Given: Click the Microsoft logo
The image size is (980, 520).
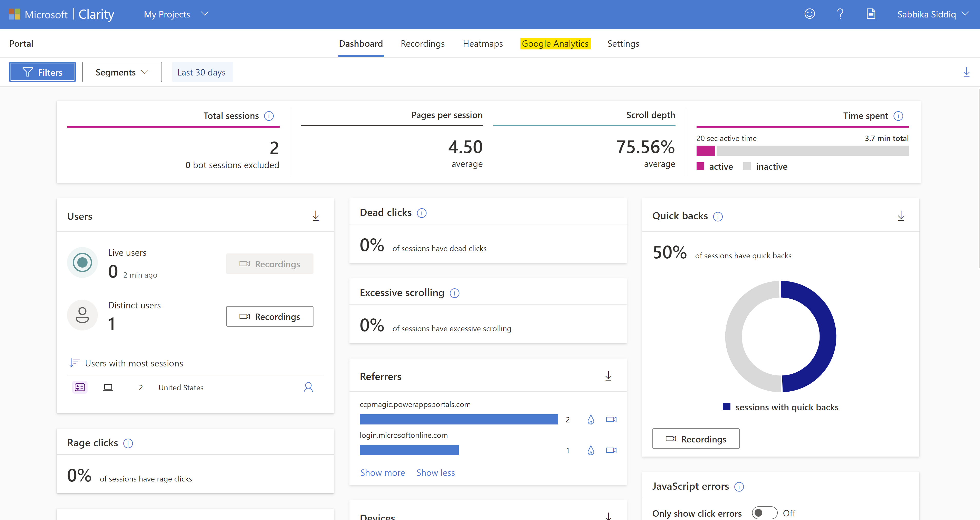Looking at the screenshot, I should [x=14, y=14].
